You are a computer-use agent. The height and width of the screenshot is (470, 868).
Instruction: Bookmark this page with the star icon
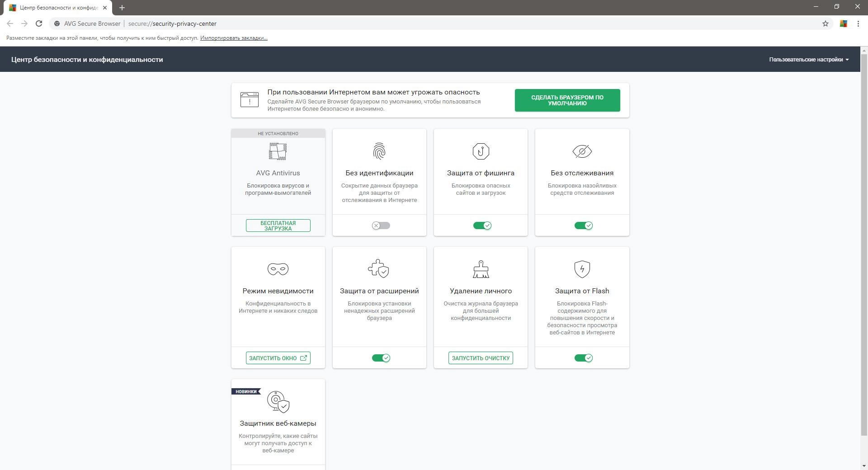(x=826, y=23)
